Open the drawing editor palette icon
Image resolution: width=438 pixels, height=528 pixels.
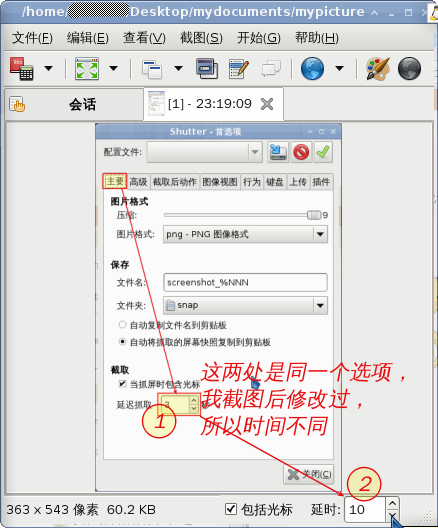click(378, 69)
